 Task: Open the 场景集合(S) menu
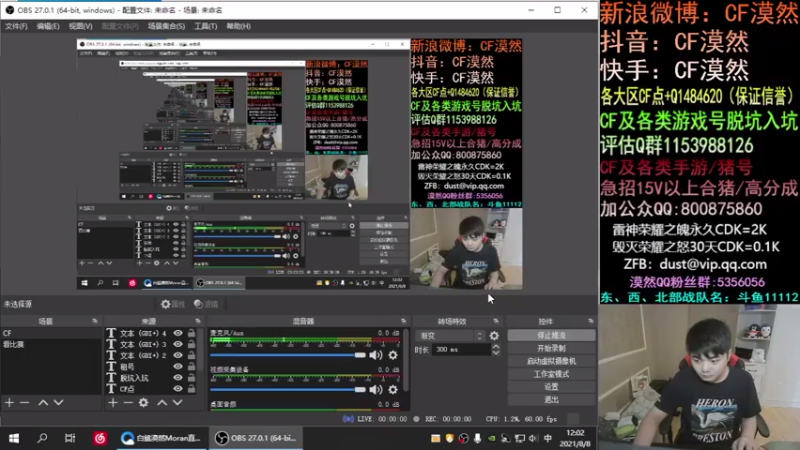pos(166,26)
